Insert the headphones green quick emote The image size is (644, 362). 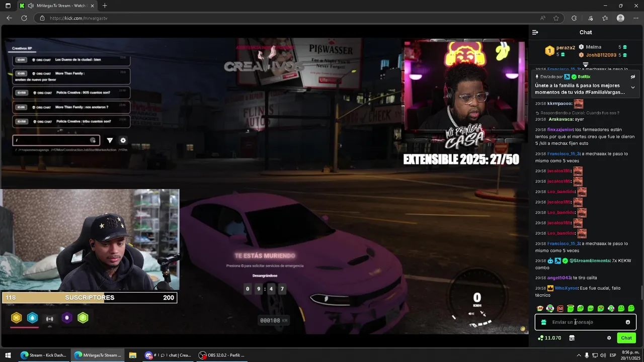550,308
